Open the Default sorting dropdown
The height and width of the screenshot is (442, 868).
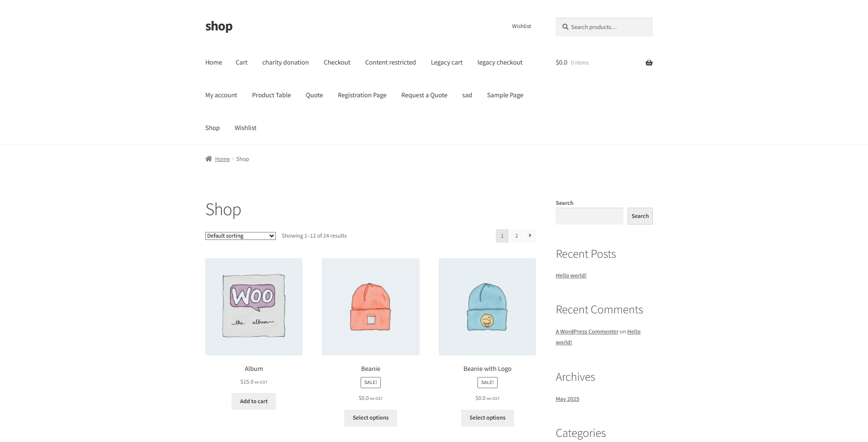click(x=240, y=236)
